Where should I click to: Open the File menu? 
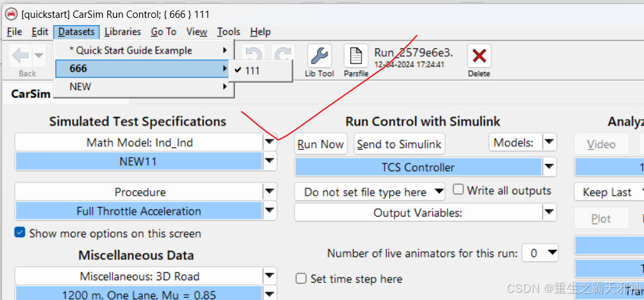coord(15,32)
